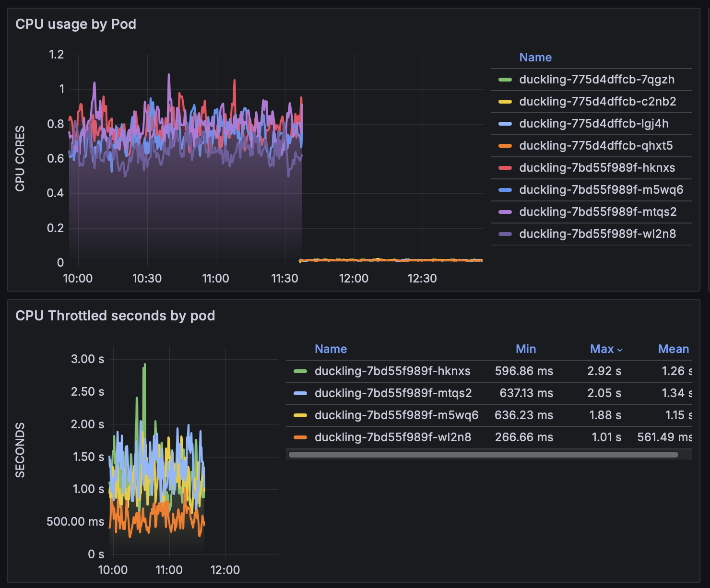Click purple swatch of mtqs2 in CPU usage legend
This screenshot has width=710, height=588.
[x=505, y=212]
